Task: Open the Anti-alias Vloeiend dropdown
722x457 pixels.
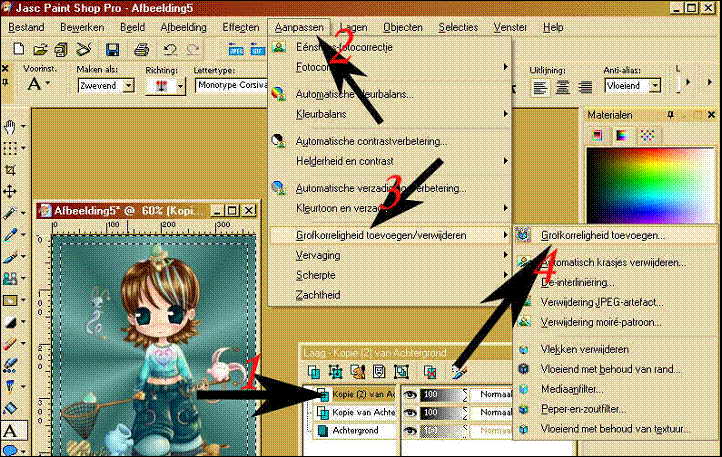Action: pyautogui.click(x=655, y=86)
